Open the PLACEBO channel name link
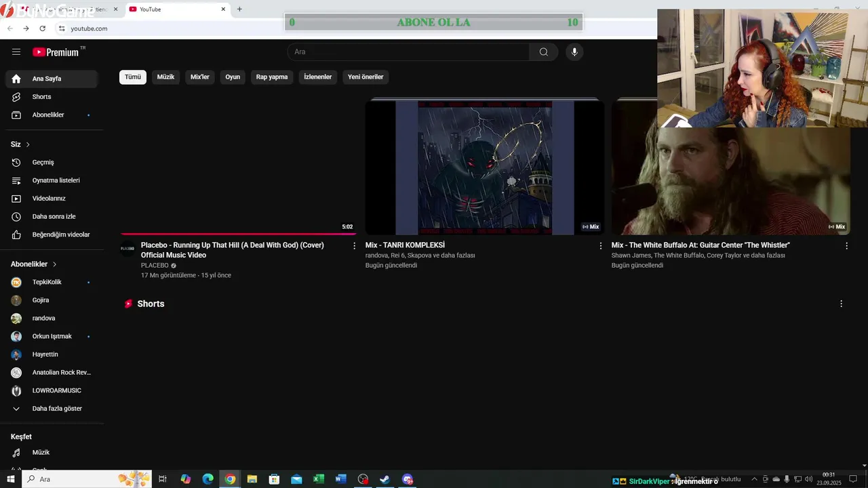868x488 pixels. [x=155, y=266]
